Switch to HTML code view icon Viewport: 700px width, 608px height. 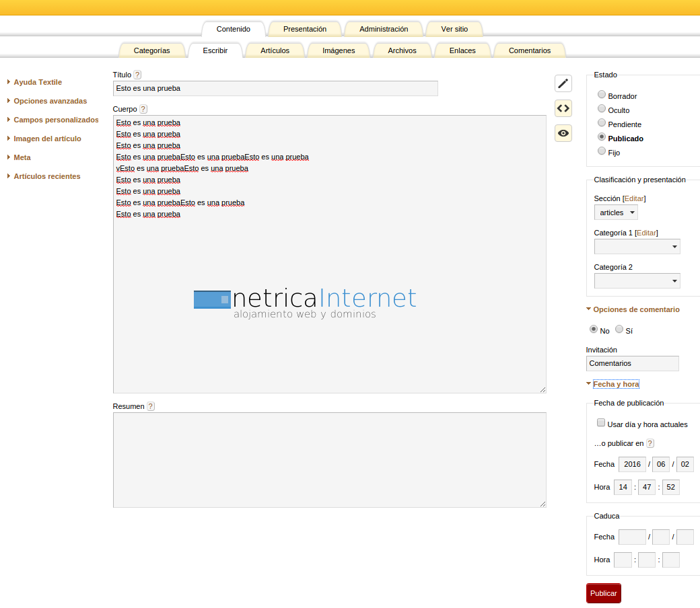click(x=563, y=108)
